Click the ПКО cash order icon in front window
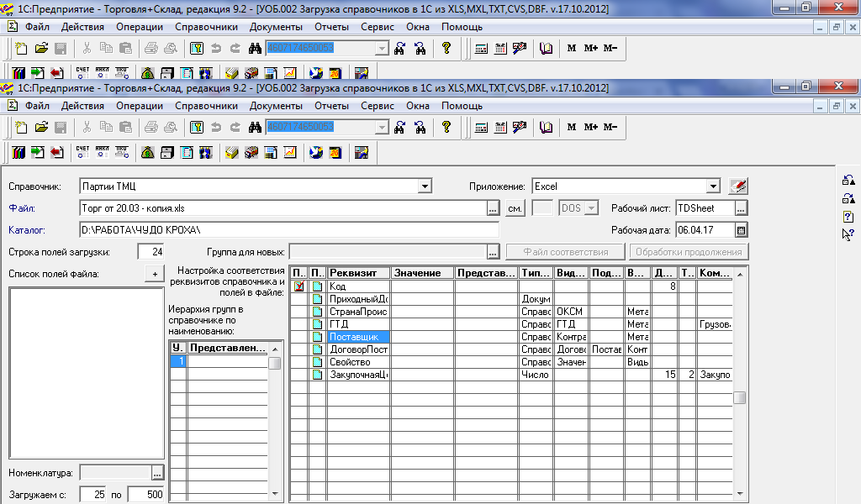 pos(122,153)
